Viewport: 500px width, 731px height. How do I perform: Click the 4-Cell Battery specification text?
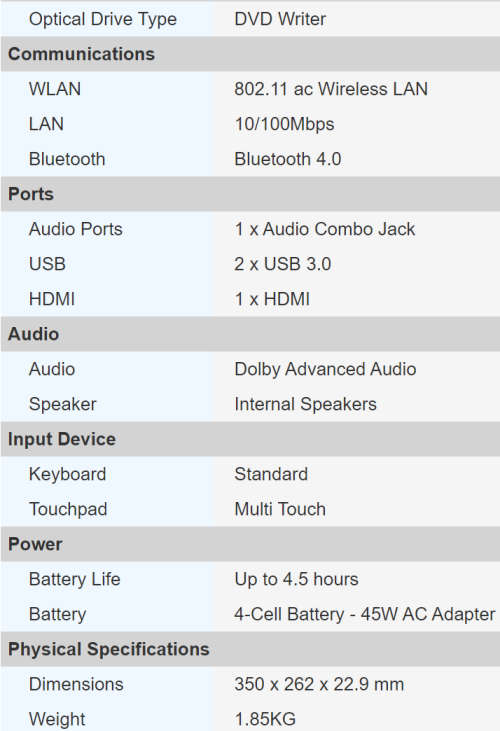[364, 614]
